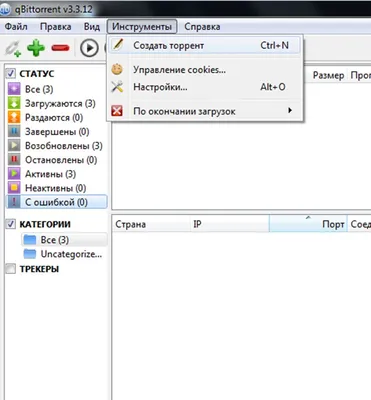Filter by С ошибкой (0)

click(x=56, y=202)
